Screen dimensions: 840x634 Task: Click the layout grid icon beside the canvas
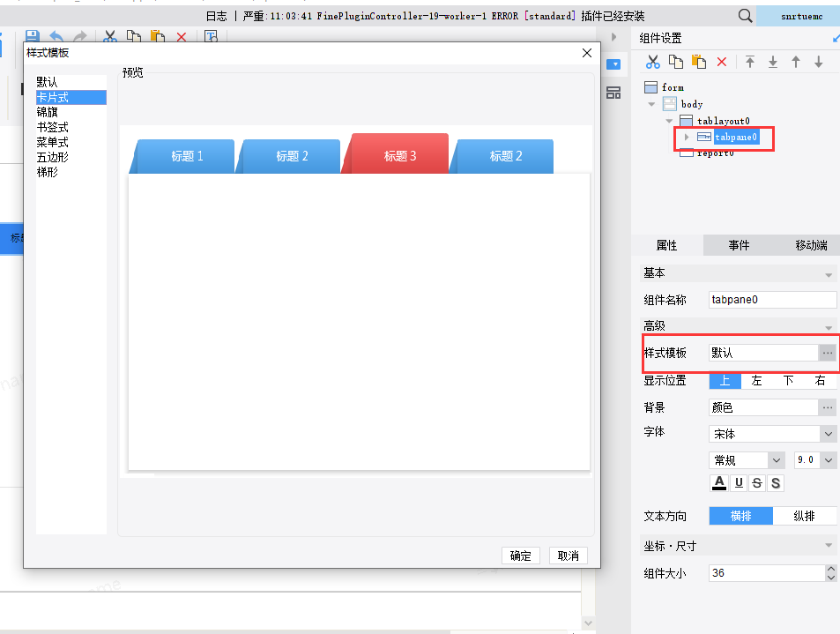pyautogui.click(x=613, y=93)
